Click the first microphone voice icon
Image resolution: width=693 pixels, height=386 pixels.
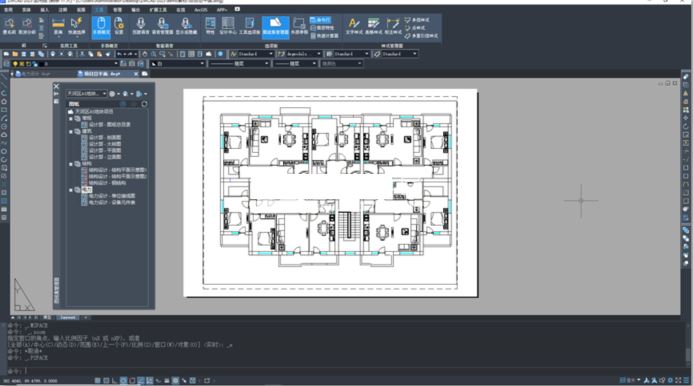(x=141, y=26)
